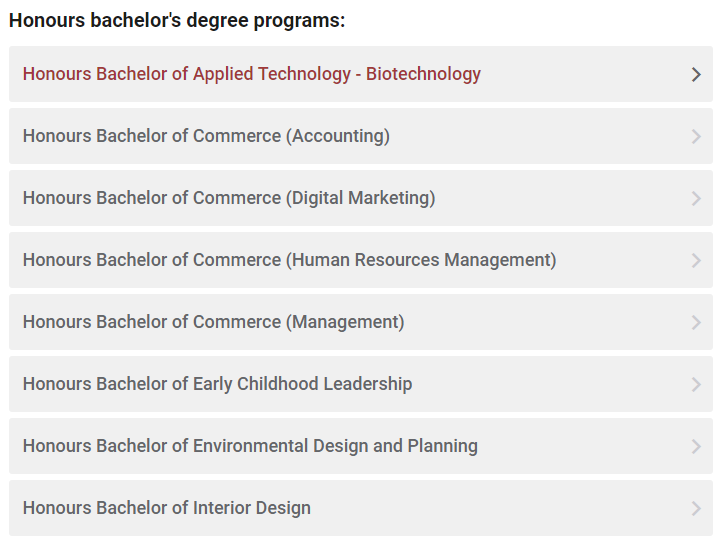
Task: Click the chevron beside Interior Design
Action: click(x=696, y=508)
